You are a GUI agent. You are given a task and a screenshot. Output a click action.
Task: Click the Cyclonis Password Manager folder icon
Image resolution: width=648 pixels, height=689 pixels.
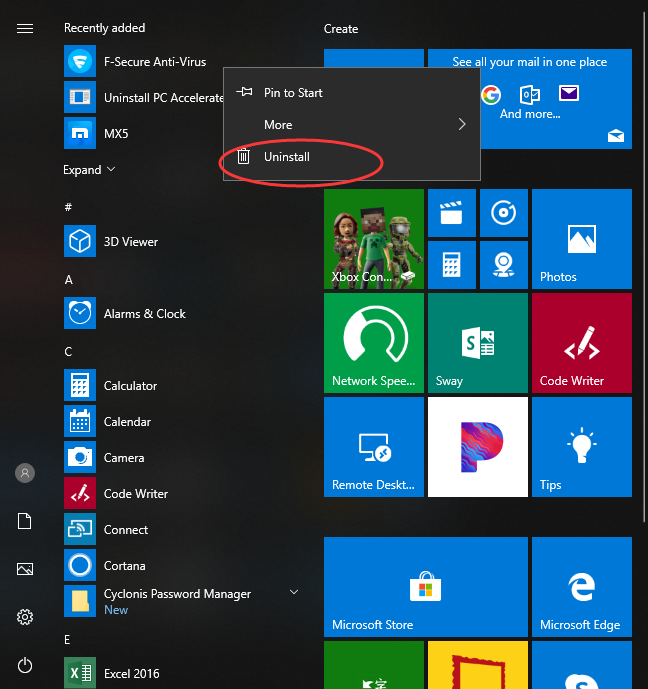coord(80,601)
